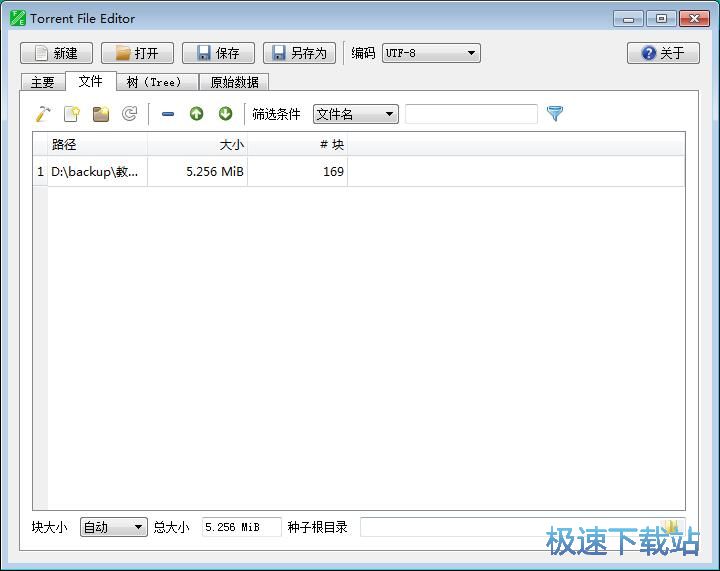
Task: Switch to the 主要 tab
Action: pos(43,82)
